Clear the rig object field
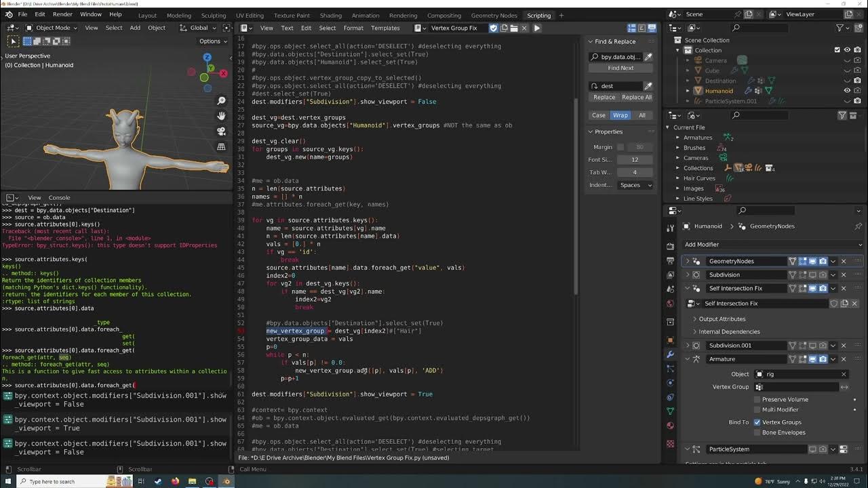This screenshot has height=488, width=868. [844, 374]
